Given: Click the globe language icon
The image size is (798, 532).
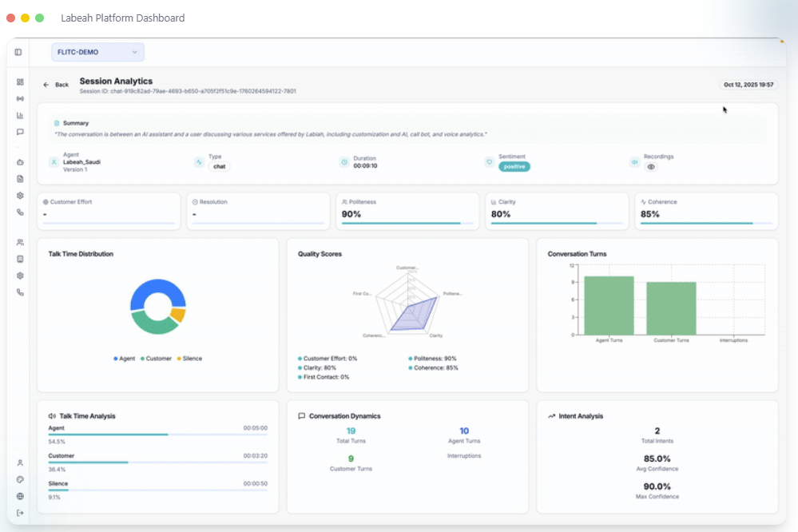Looking at the screenshot, I should point(20,496).
